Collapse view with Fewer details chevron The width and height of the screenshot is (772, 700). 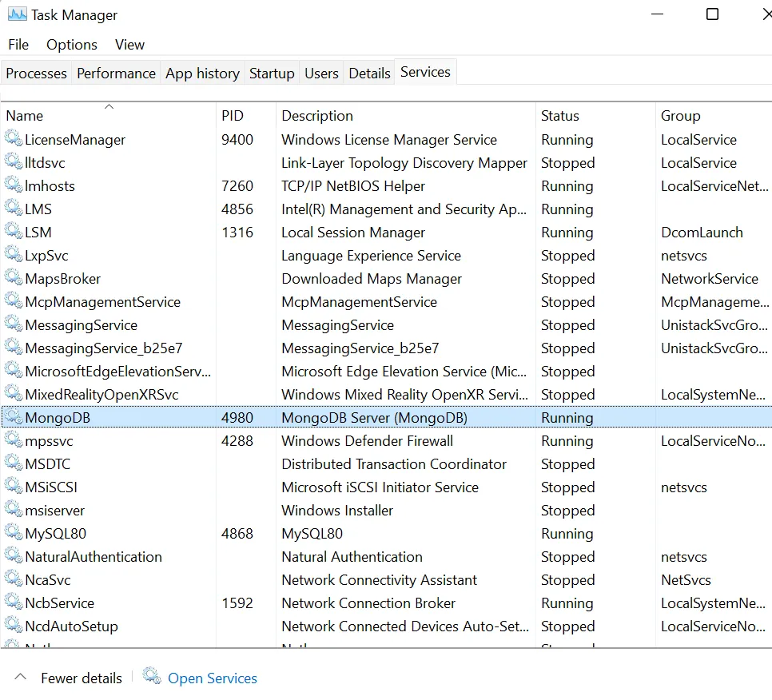[20, 677]
